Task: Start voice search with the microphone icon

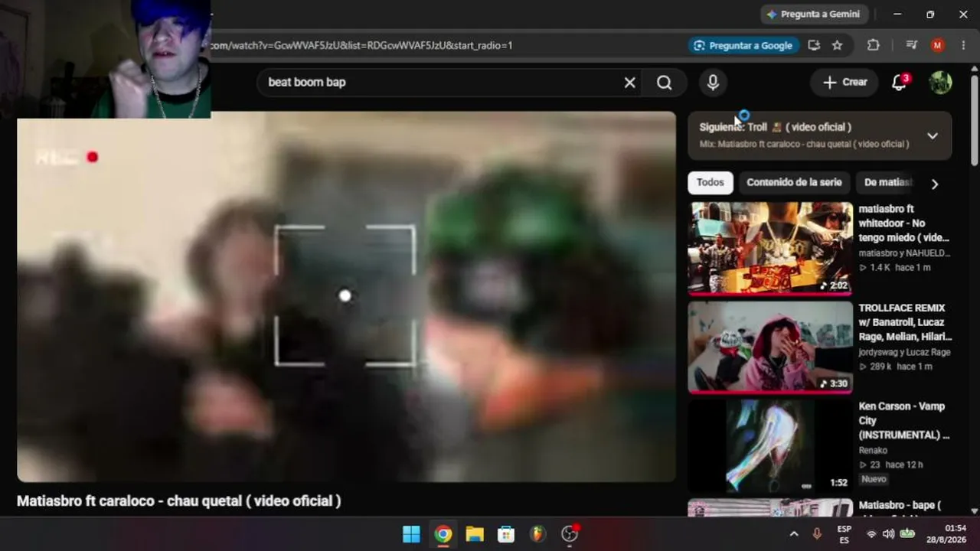Action: pyautogui.click(x=713, y=83)
